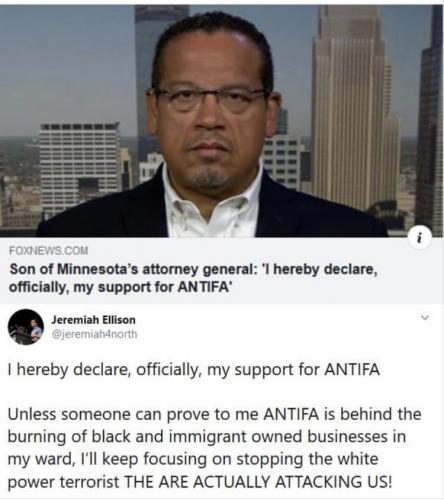Open the @jeremiah4north handle
Image resolution: width=444 pixels, height=500 pixels.
pos(94,334)
